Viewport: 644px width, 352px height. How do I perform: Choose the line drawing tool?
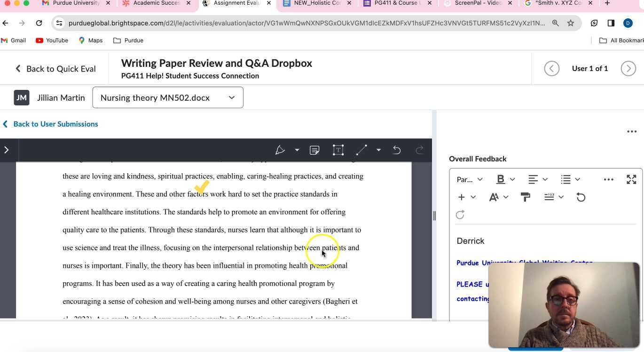point(361,150)
